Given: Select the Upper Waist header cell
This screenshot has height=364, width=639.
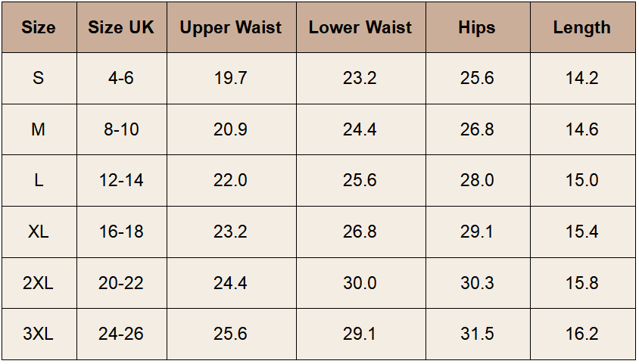Looking at the screenshot, I should click(x=231, y=28).
